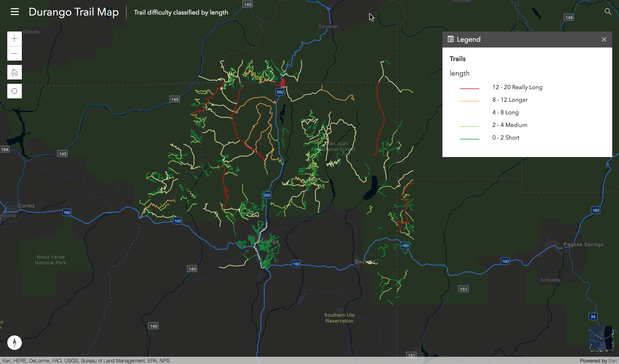This screenshot has width=619, height=364.
Task: Click the Esri link in attribution
Action: pyautogui.click(x=613, y=361)
